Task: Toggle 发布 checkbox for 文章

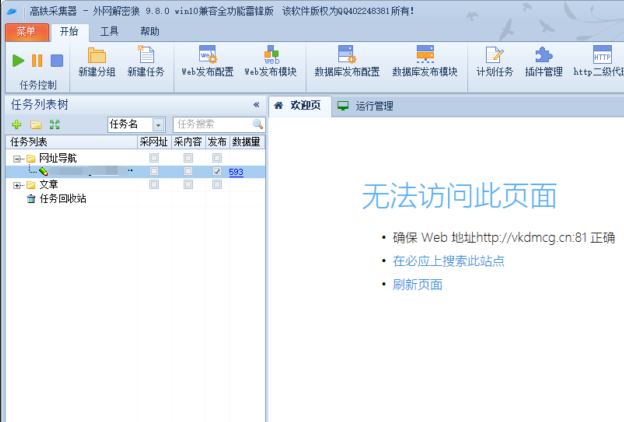Action: click(217, 184)
